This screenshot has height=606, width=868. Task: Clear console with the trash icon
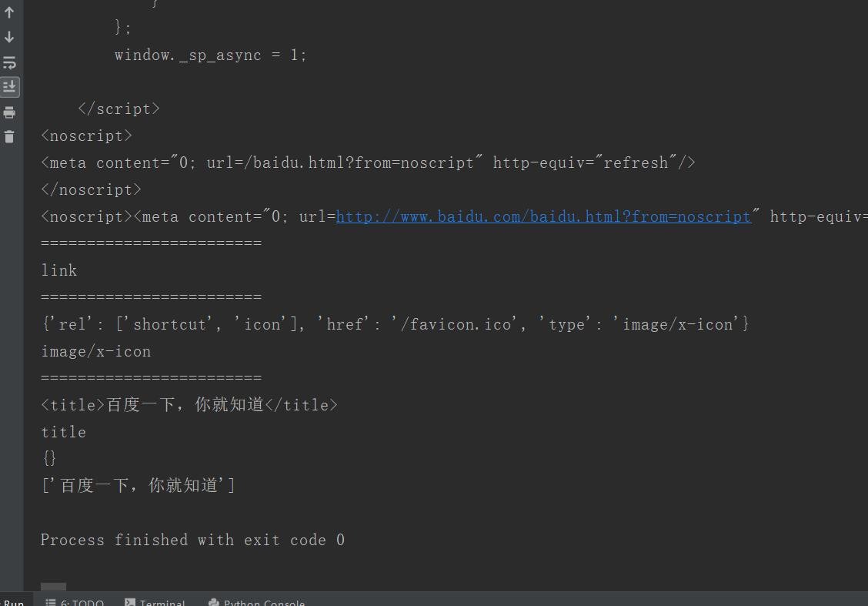9,137
